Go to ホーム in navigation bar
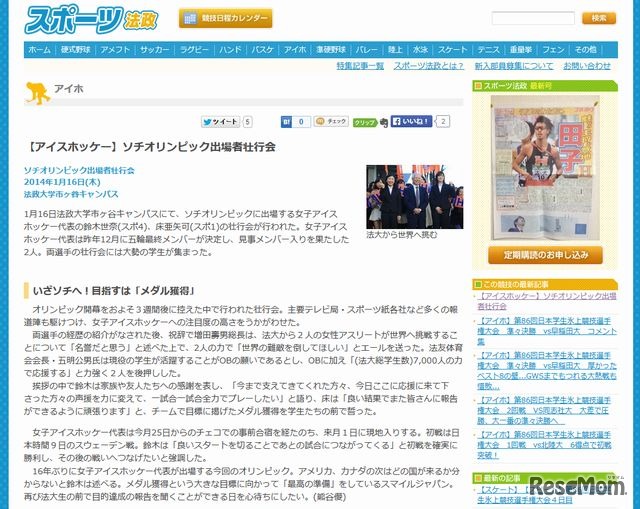Viewport: 640px width, 509px height. click(x=39, y=50)
